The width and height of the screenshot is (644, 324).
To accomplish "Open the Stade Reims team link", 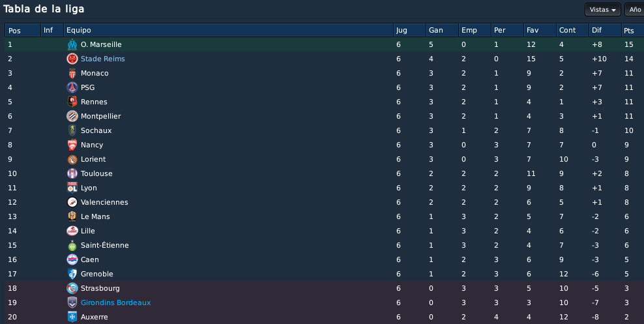I will tap(103, 59).
